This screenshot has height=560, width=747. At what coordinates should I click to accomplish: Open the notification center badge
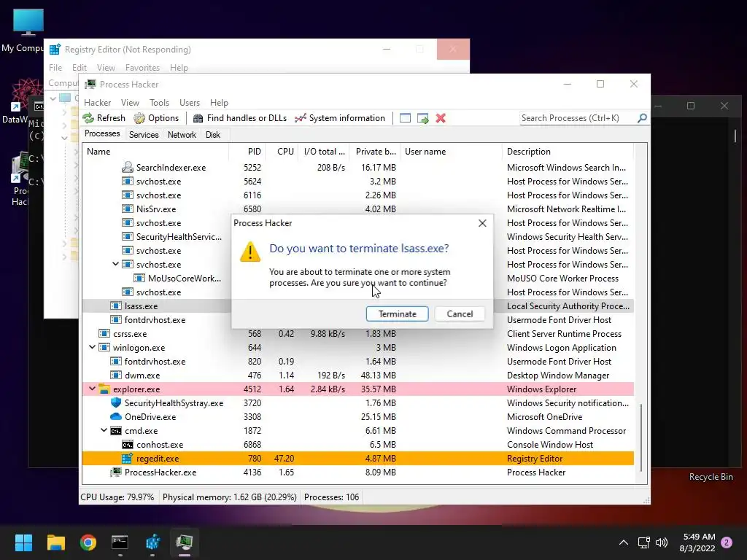click(x=727, y=542)
